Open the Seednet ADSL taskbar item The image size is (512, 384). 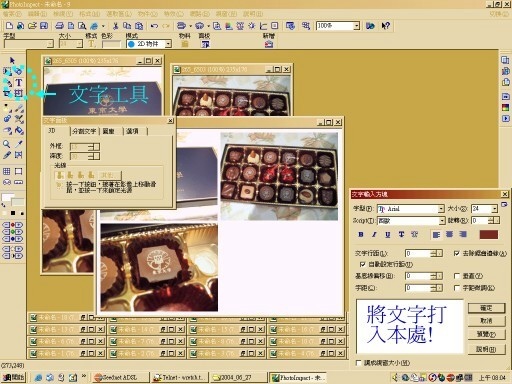[x=121, y=377]
